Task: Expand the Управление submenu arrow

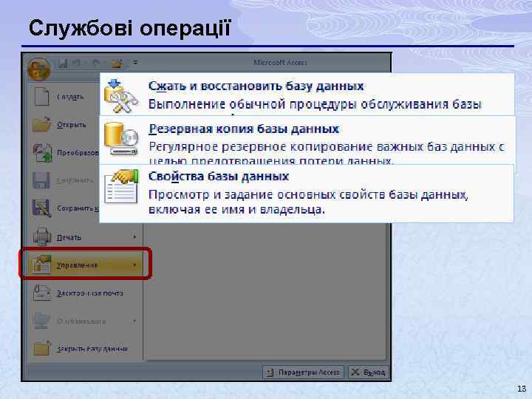Action: coord(134,265)
